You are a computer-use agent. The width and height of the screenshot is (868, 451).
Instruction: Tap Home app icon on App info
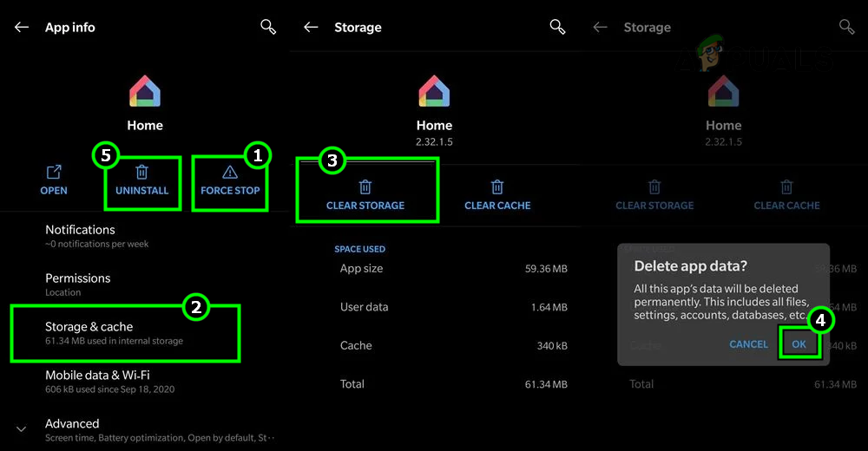click(145, 91)
